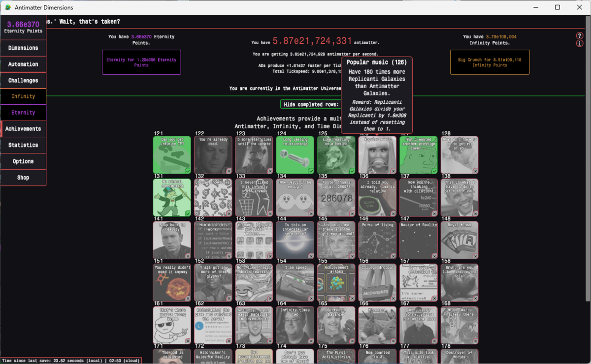Select achievement 'Can you get infinite IP?'
Image resolution: width=591 pixels, height=364 pixels.
172,155
